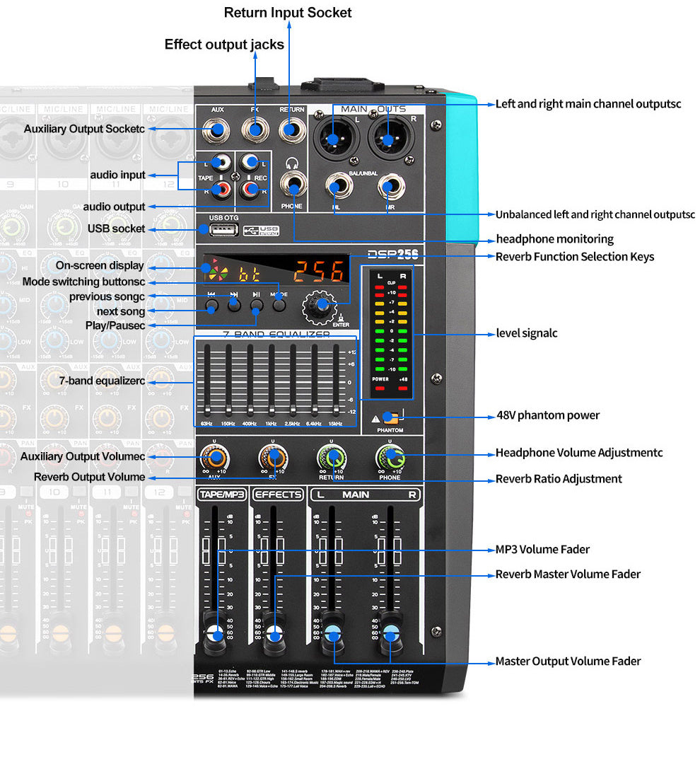This screenshot has width=700, height=774.
Task: Click the '48V phantom power' caption
Action: (548, 415)
